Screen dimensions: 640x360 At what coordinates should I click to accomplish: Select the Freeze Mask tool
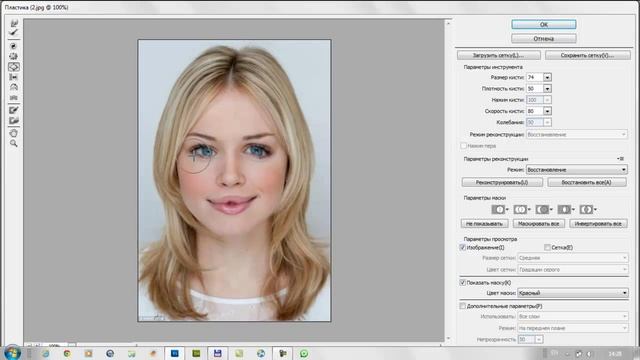(x=14, y=110)
